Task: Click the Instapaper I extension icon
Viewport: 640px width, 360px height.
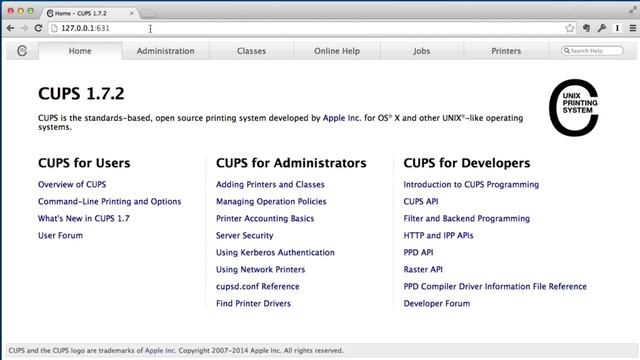Action: [617, 28]
